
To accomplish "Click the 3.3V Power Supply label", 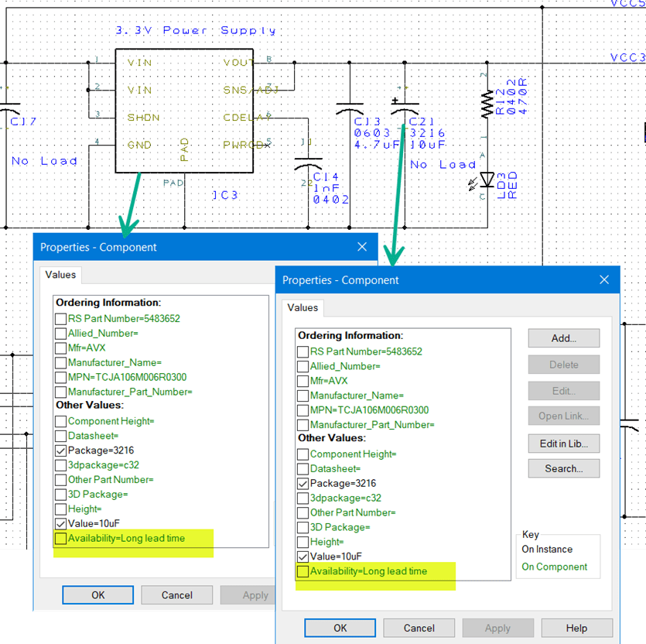I will pyautogui.click(x=196, y=30).
